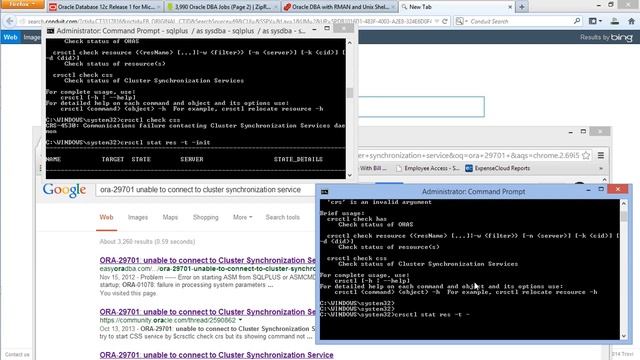Click the empty search box on Conduit page

421,107
